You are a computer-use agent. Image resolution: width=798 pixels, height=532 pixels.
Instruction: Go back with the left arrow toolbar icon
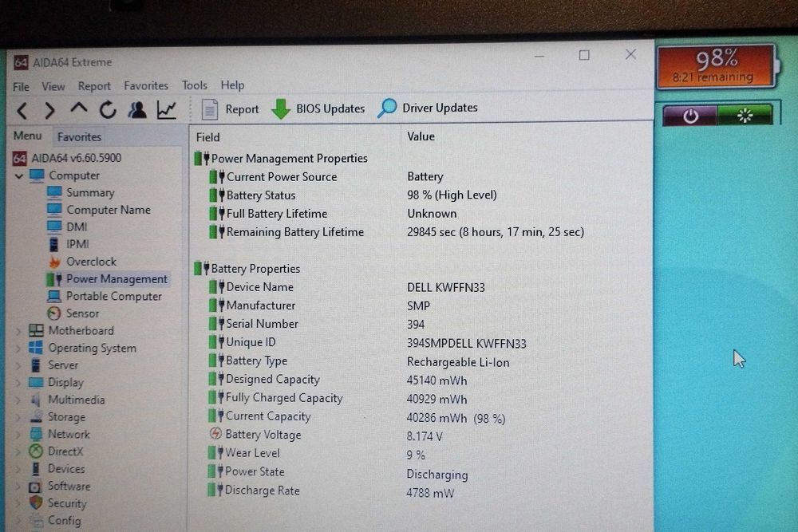22,110
